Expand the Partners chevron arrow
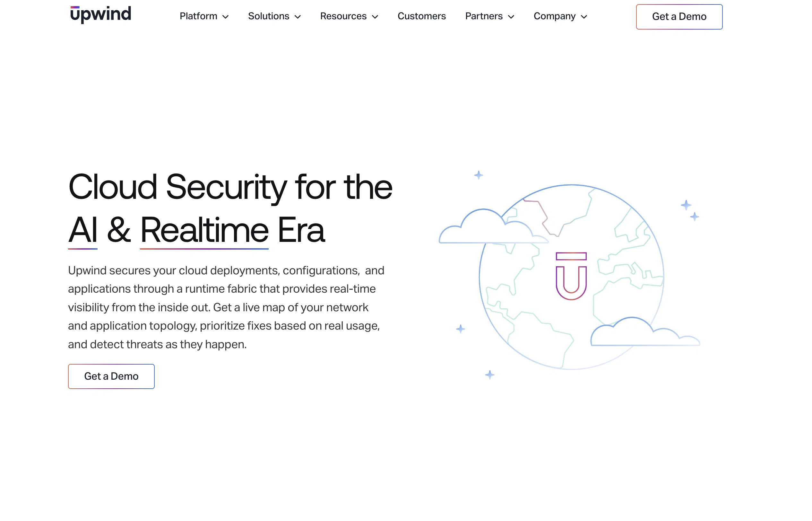 click(x=511, y=17)
